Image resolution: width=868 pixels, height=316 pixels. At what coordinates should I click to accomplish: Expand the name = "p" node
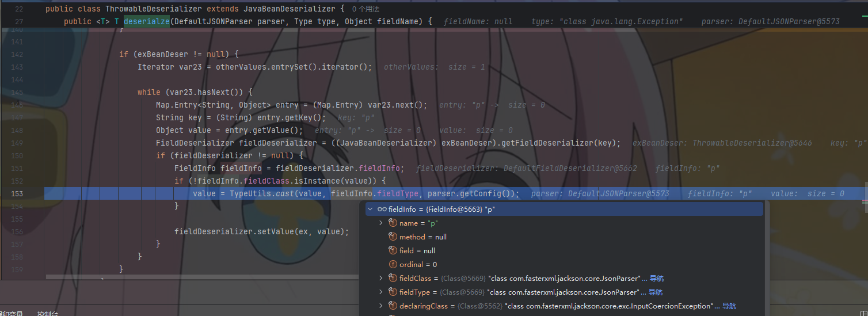(x=381, y=223)
